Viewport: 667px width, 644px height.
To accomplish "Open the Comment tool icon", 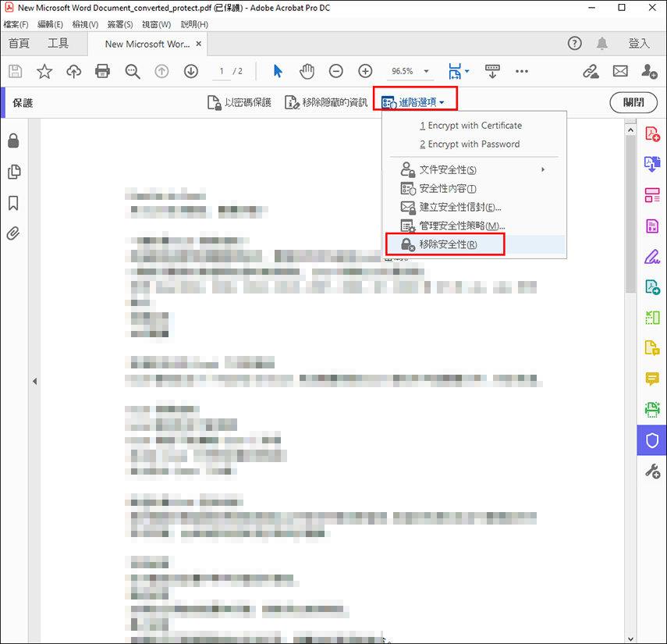I will click(x=652, y=379).
